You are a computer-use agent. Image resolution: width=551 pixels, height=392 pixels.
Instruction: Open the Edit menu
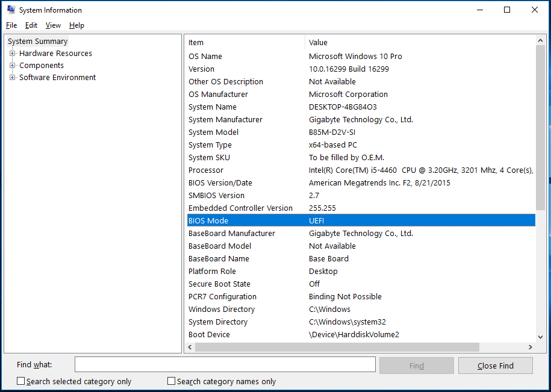point(31,25)
